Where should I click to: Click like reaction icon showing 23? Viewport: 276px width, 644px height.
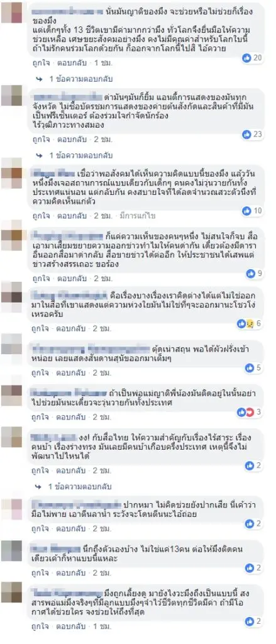[x=247, y=134]
